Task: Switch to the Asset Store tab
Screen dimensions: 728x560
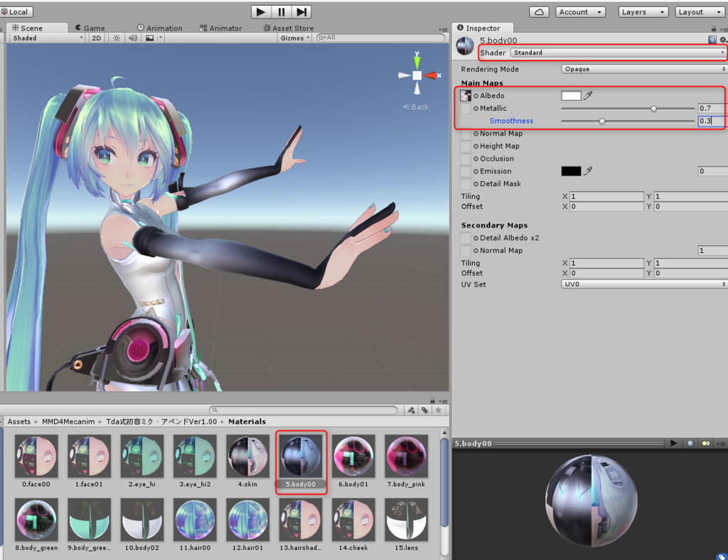Action: point(289,28)
